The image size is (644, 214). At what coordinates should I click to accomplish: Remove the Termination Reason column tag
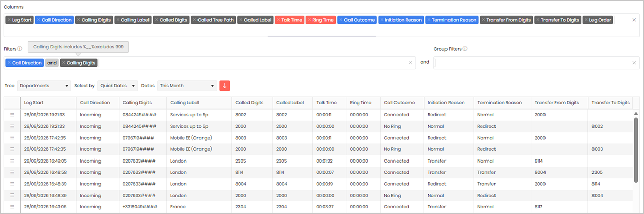click(429, 20)
